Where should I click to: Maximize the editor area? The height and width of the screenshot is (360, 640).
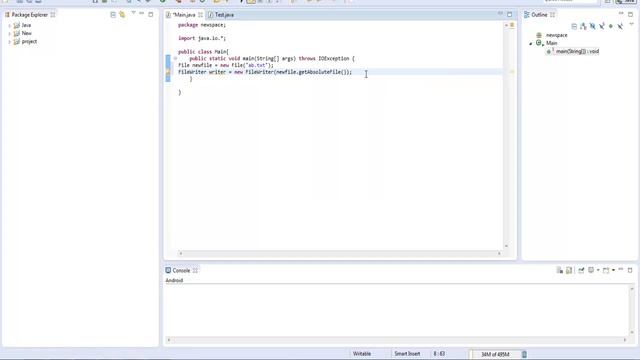pyautogui.click(x=509, y=14)
